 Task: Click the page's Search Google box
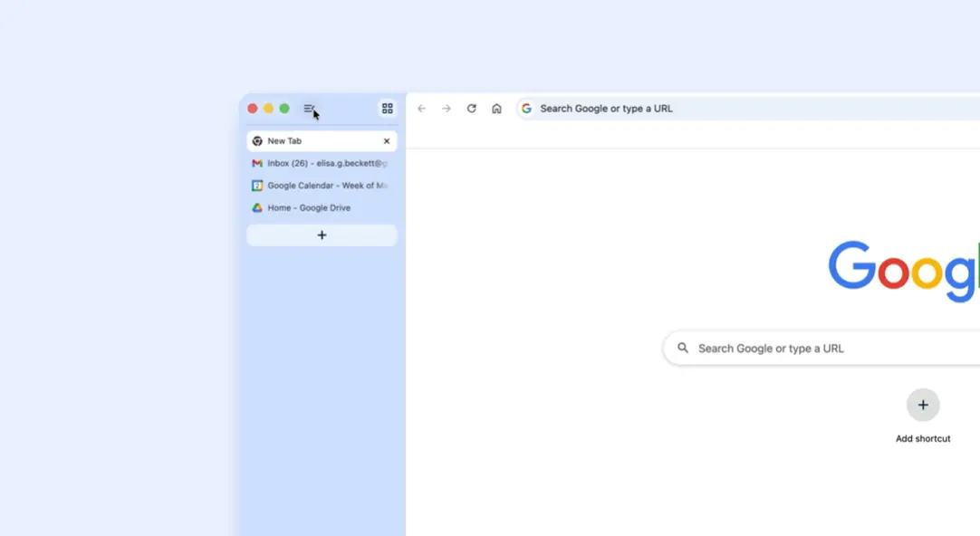[815, 349]
